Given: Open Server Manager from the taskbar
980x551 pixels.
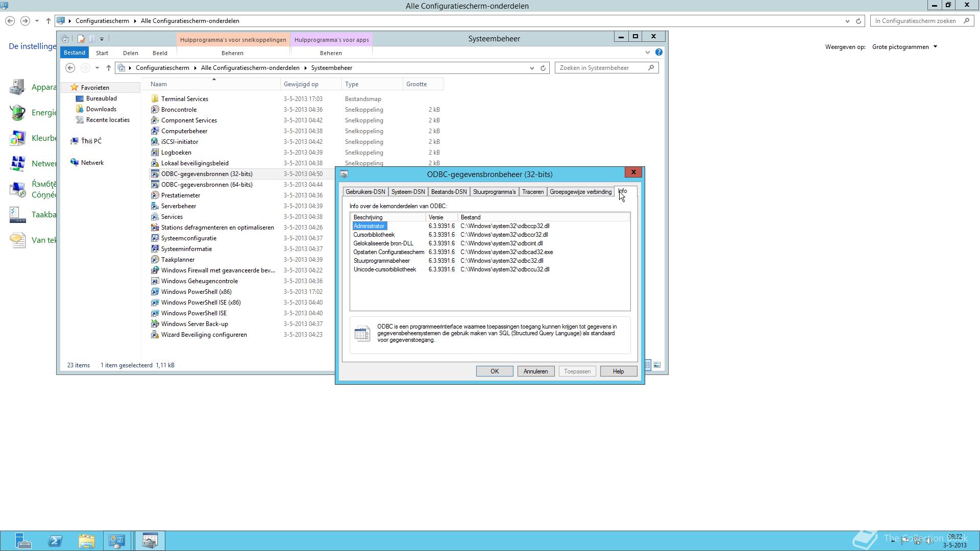Looking at the screenshot, I should [22, 541].
